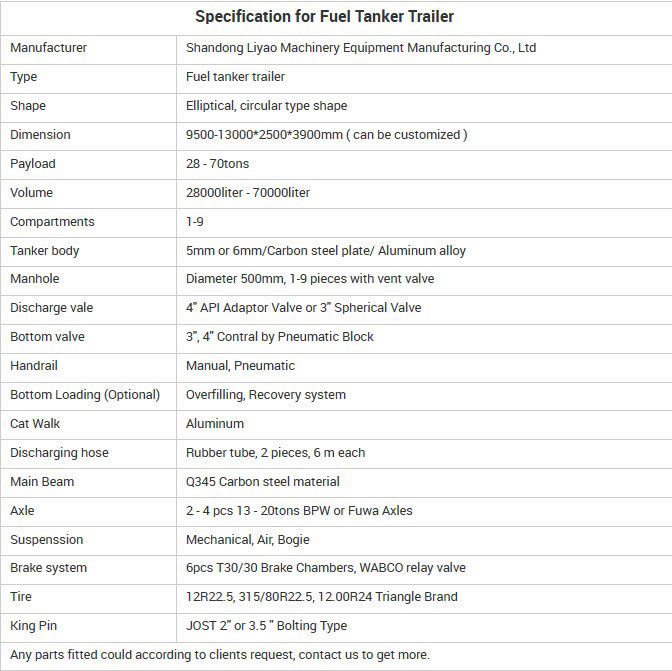Click the 'Bottom Loading (Optional)' label
This screenshot has width=672, height=671.
[85, 395]
